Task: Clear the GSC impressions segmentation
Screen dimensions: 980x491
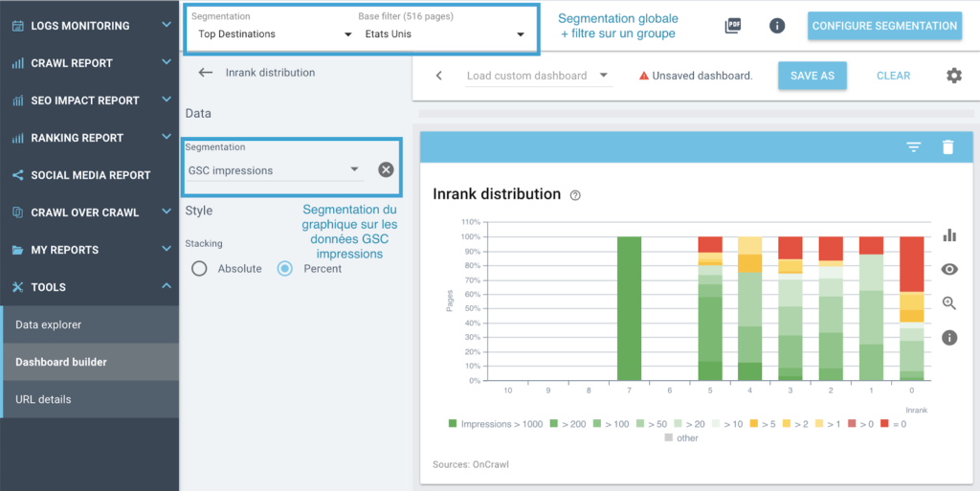Action: pos(386,170)
